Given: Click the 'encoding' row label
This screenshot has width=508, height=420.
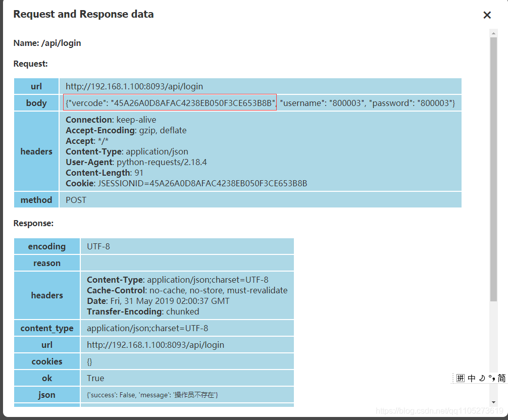Looking at the screenshot, I should pos(47,246).
